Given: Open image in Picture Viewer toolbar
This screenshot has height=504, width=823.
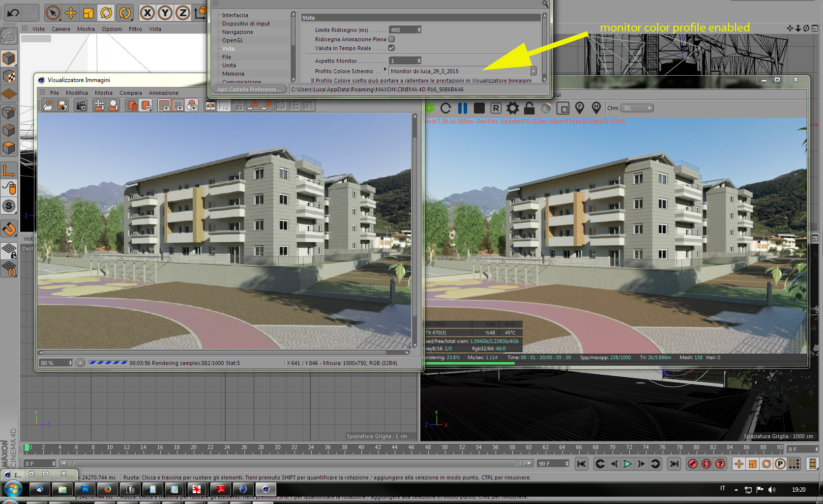Looking at the screenshot, I should (x=48, y=105).
